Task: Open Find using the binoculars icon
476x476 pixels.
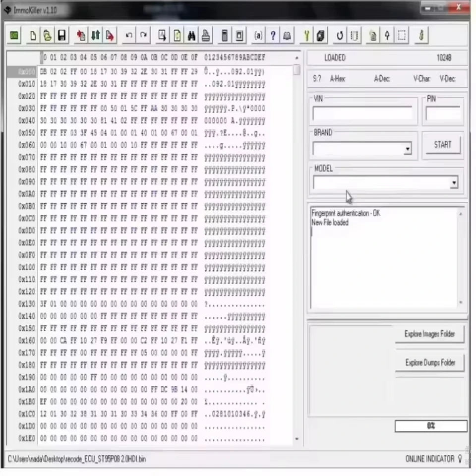Action: click(x=191, y=35)
